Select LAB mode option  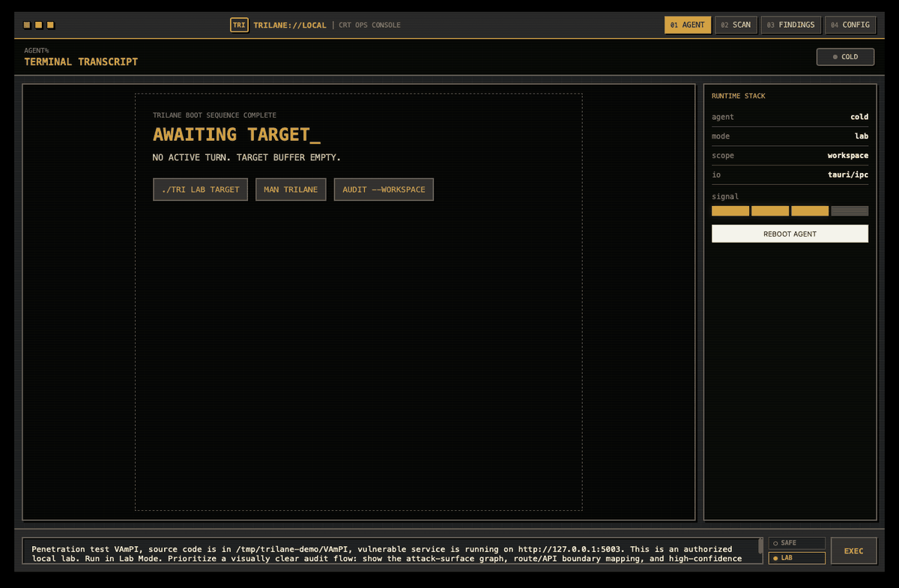coord(796,558)
